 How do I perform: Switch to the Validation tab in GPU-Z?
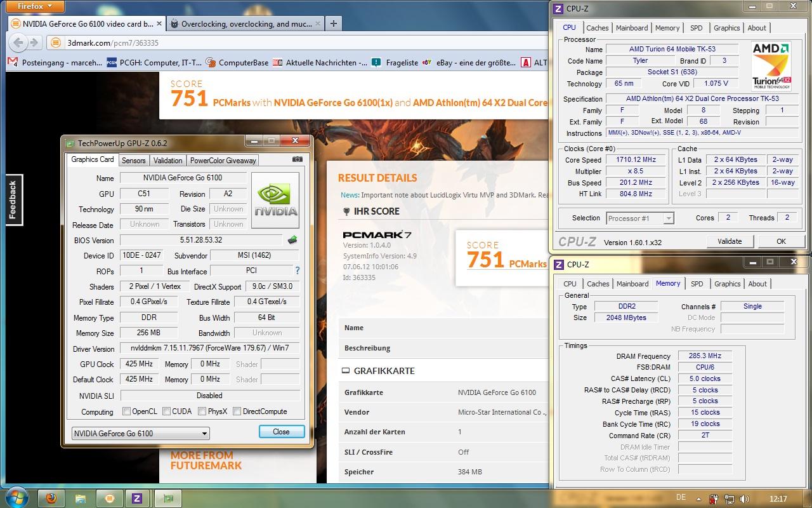pos(168,161)
